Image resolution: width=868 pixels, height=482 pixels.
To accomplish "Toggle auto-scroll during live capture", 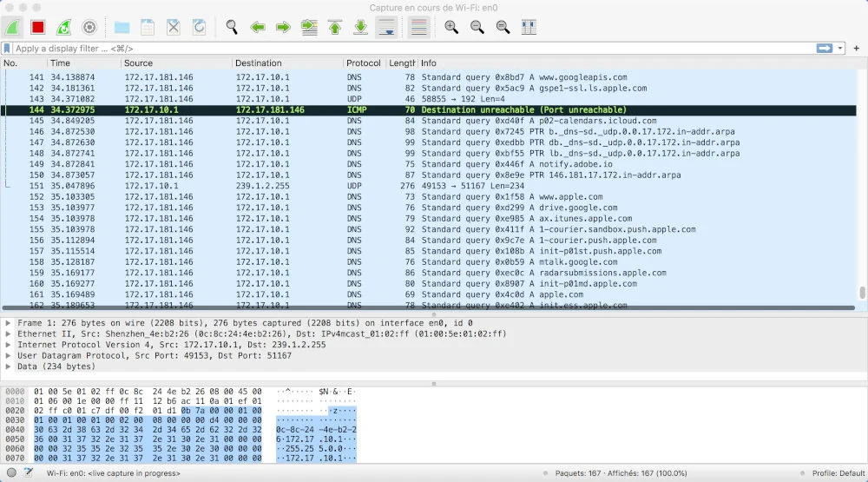I will coord(386,27).
